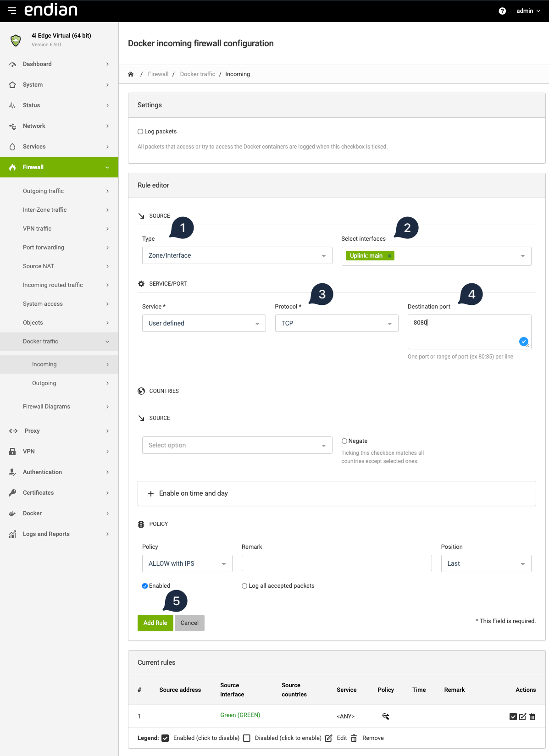Open the help question mark icon
Screen dimensions: 549x756
[x=502, y=11]
